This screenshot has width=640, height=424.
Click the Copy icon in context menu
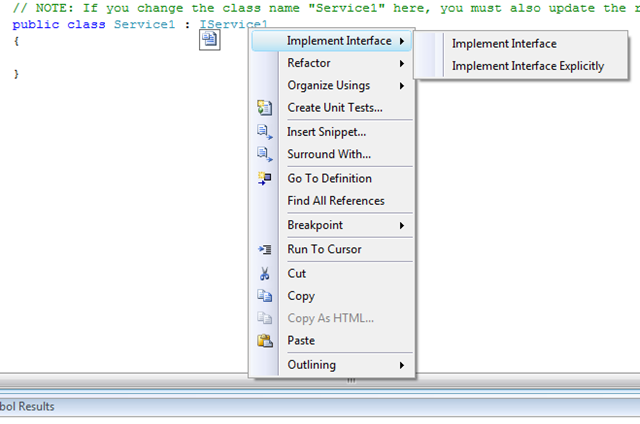264,296
